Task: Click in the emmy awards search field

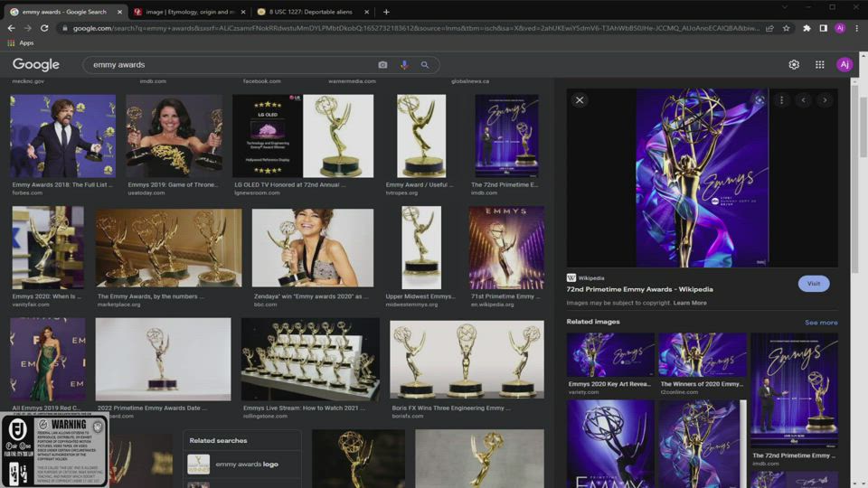Action: click(x=226, y=65)
